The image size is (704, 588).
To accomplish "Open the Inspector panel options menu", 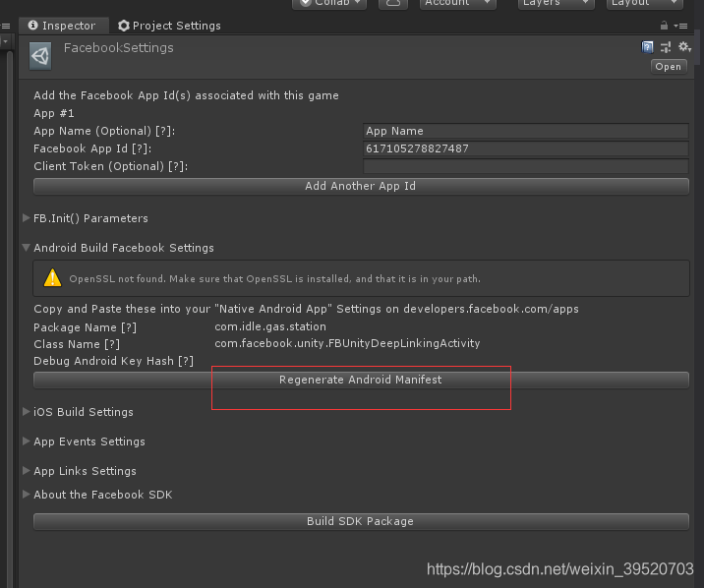I will pos(681,26).
